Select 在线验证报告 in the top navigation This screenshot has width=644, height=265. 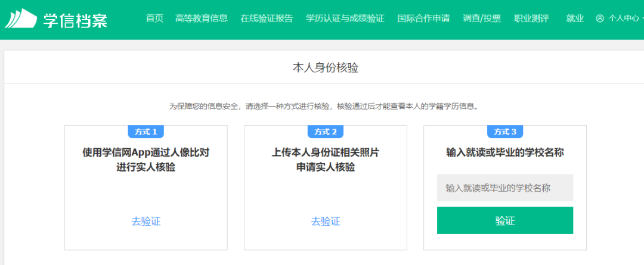coord(267,18)
